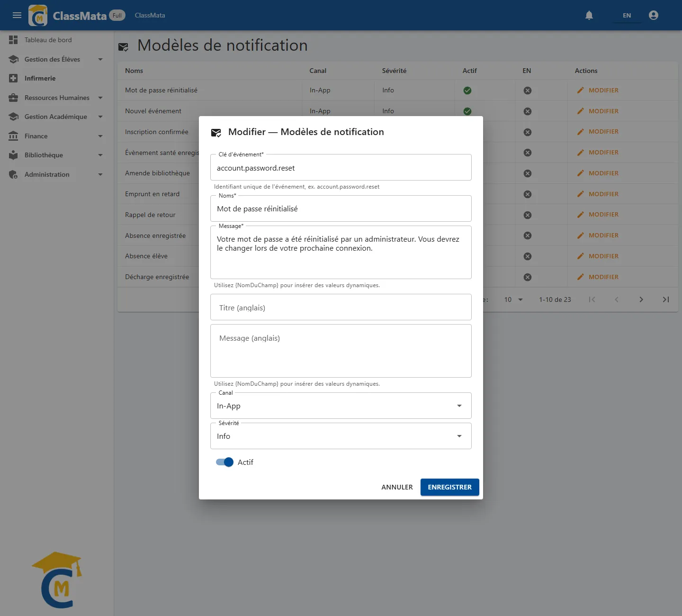The height and width of the screenshot is (616, 682).
Task: Click the Finance bank icon
Action: (x=13, y=136)
